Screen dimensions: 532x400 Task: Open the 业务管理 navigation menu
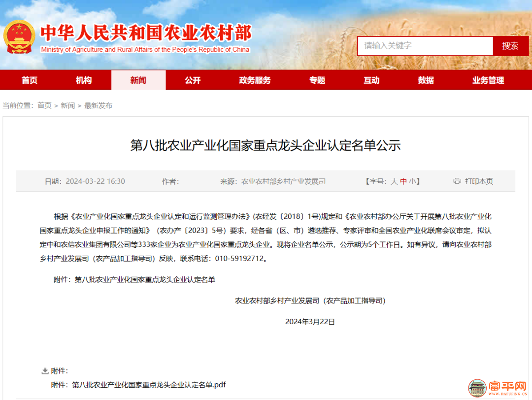click(x=488, y=80)
